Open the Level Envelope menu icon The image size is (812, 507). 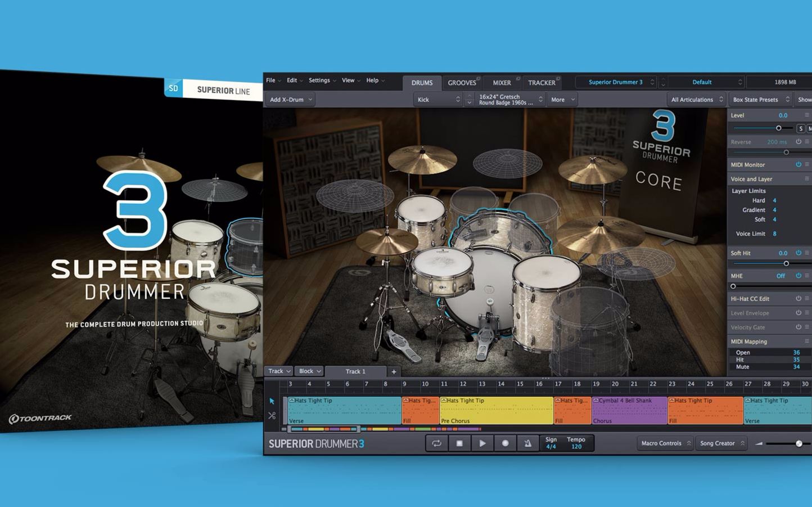pos(807,312)
